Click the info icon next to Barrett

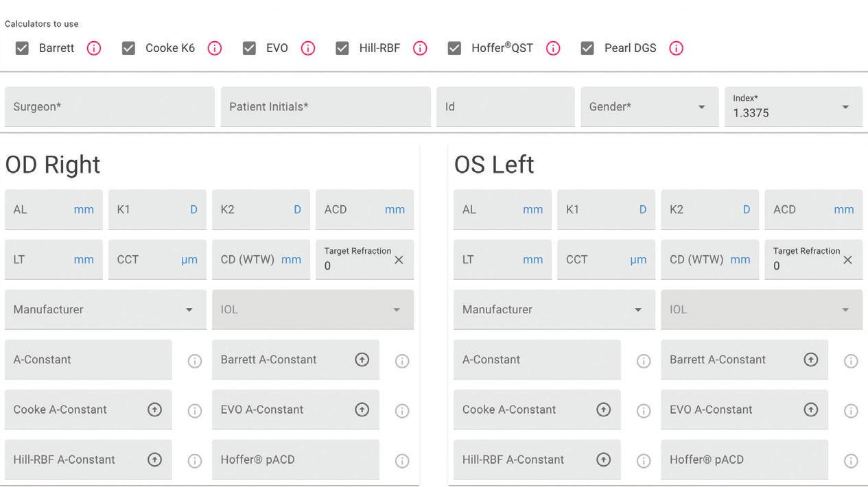(94, 49)
